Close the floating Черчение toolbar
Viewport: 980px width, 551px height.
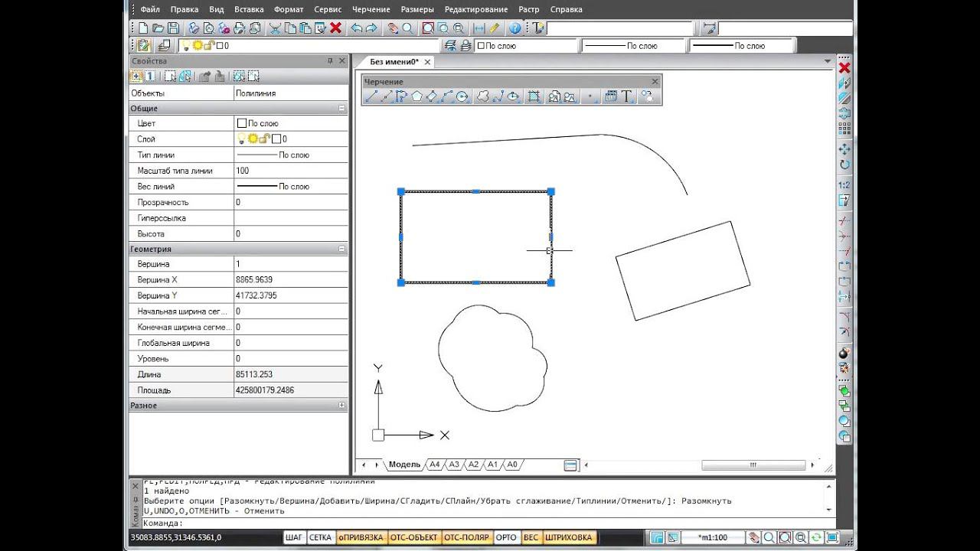pos(655,81)
